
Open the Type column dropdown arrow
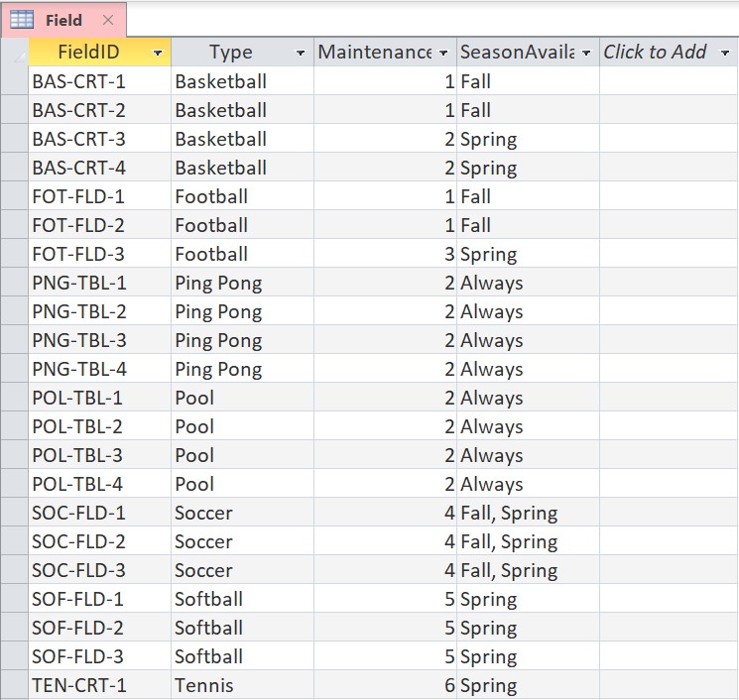coord(301,53)
